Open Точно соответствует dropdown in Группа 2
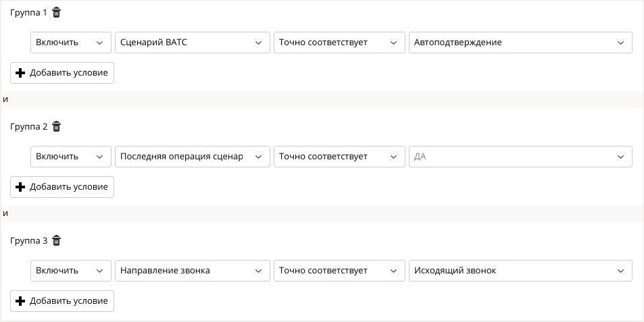The height and width of the screenshot is (322, 644). point(339,157)
